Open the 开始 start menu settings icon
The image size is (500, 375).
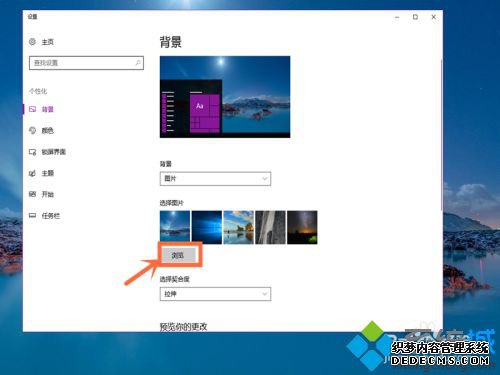pos(32,194)
